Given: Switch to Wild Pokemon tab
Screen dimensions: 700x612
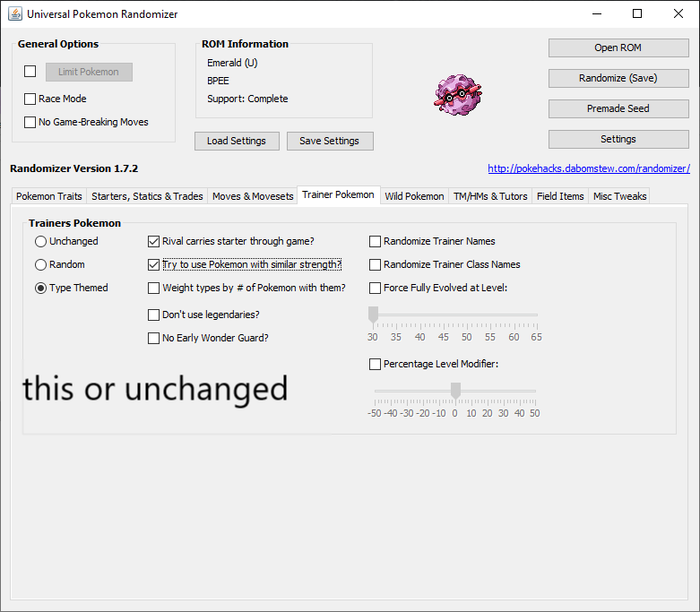Looking at the screenshot, I should 414,196.
